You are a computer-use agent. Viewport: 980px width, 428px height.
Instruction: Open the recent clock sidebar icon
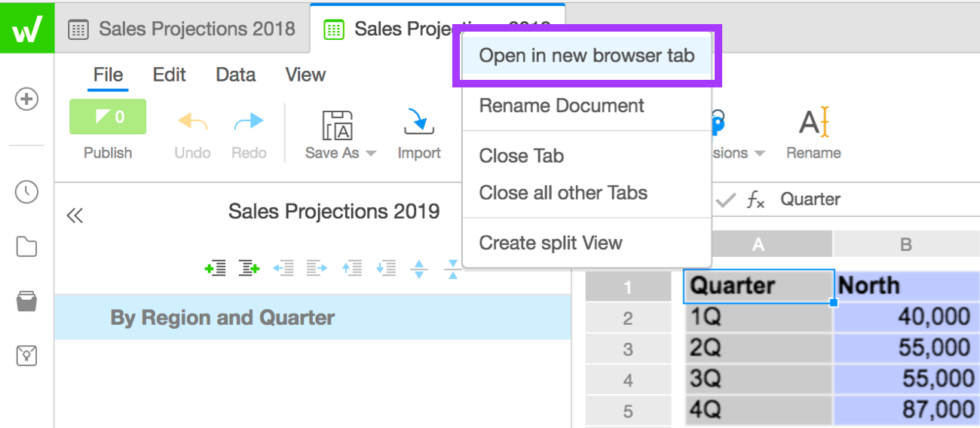point(27,192)
